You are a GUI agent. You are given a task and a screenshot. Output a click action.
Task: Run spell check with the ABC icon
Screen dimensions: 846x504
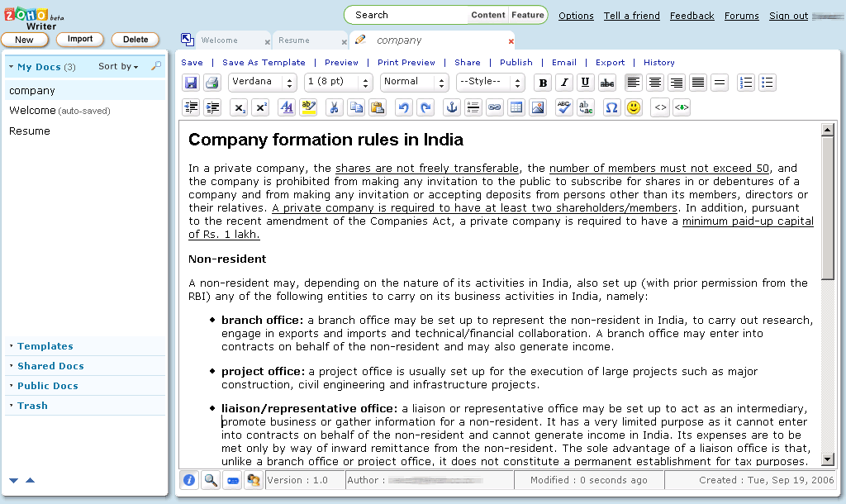coord(563,107)
